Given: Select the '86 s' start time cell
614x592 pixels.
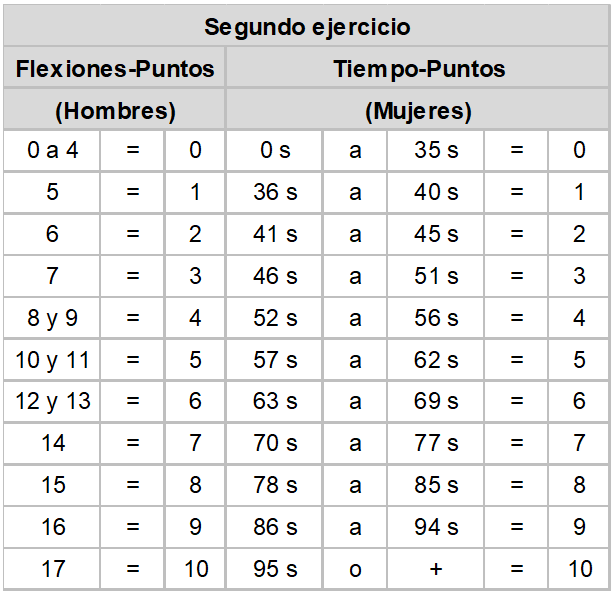Looking at the screenshot, I should (274, 527).
